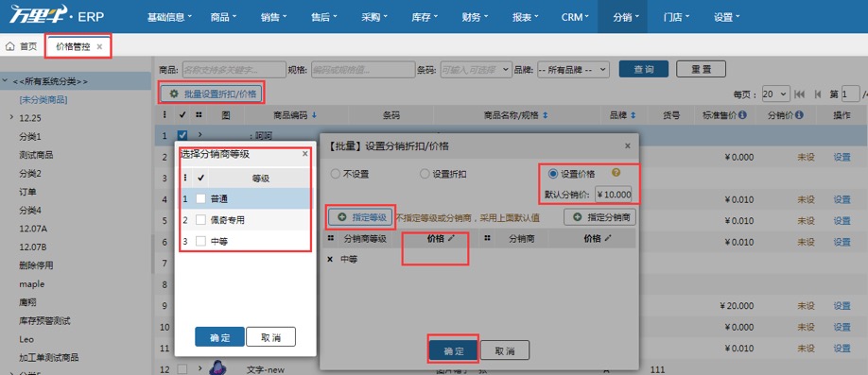
Task: Go to first page using the pager icon
Action: [x=799, y=94]
